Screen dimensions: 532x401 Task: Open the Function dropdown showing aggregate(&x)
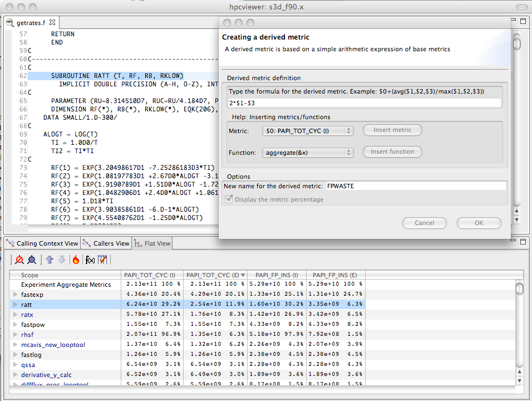point(307,152)
